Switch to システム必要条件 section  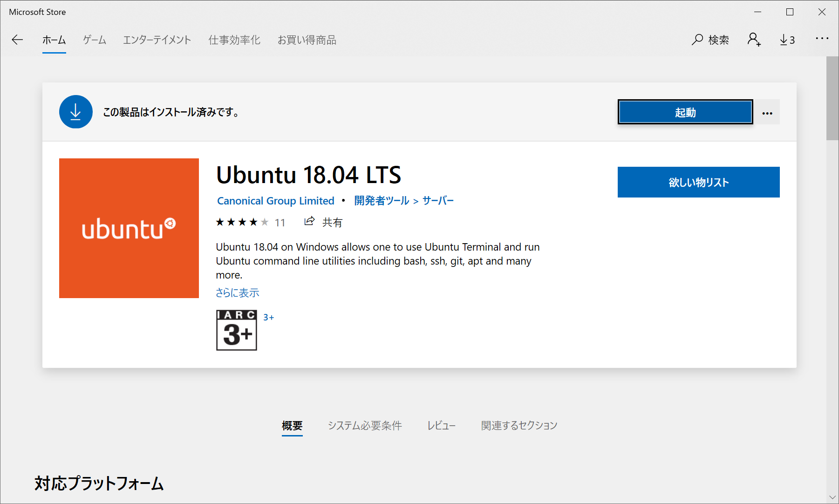pyautogui.click(x=365, y=426)
